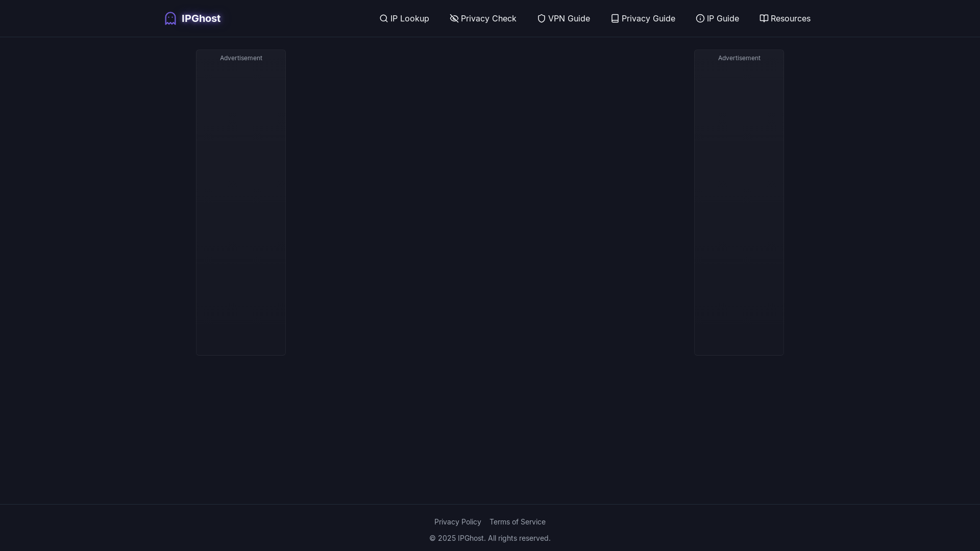Screen dimensions: 980x551
Task: Click the IPGhost wordmark in the header
Action: coord(201,18)
